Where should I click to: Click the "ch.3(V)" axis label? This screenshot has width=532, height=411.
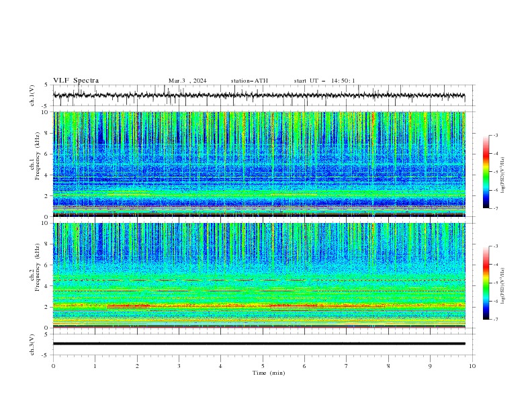coord(32,345)
